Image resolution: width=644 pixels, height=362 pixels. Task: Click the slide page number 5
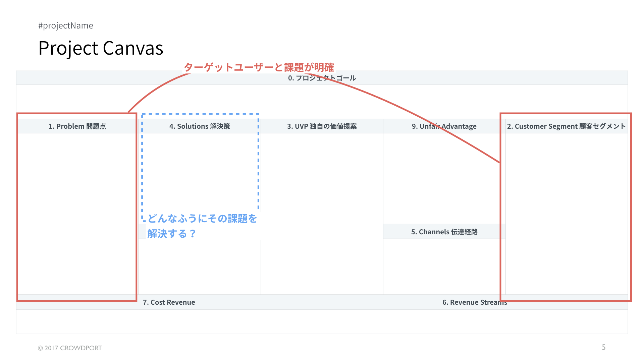[x=604, y=347]
